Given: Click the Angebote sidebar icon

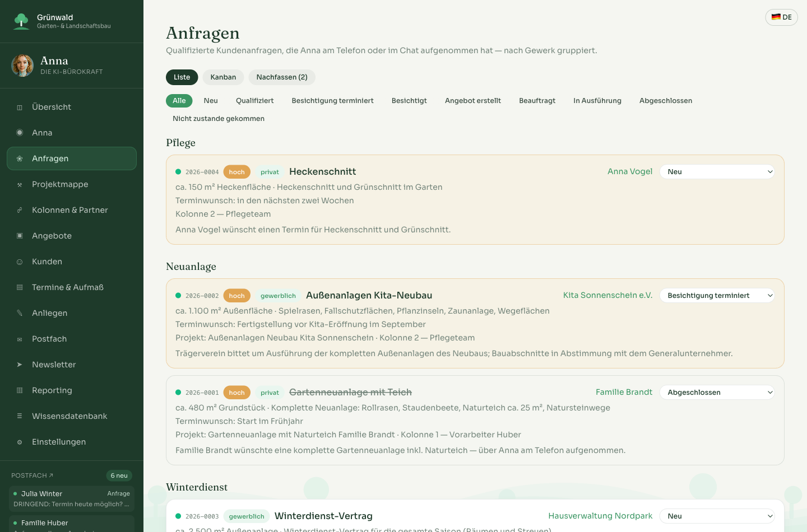Looking at the screenshot, I should pos(20,236).
